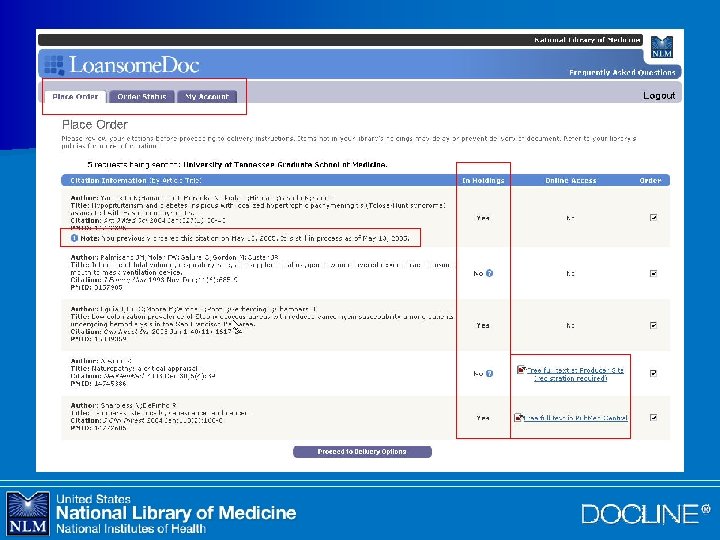Viewport: 720px width, 540px height.
Task: Click help icon next to No for Naturopathy citation
Action: coord(489,373)
